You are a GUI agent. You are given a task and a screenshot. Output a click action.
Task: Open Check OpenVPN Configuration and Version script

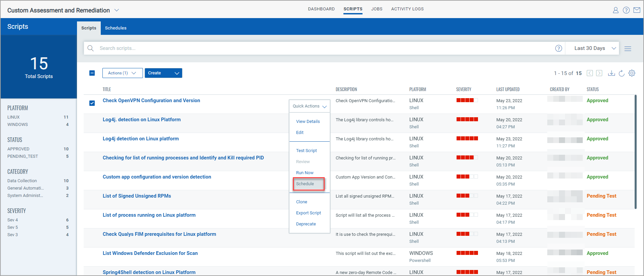(151, 100)
